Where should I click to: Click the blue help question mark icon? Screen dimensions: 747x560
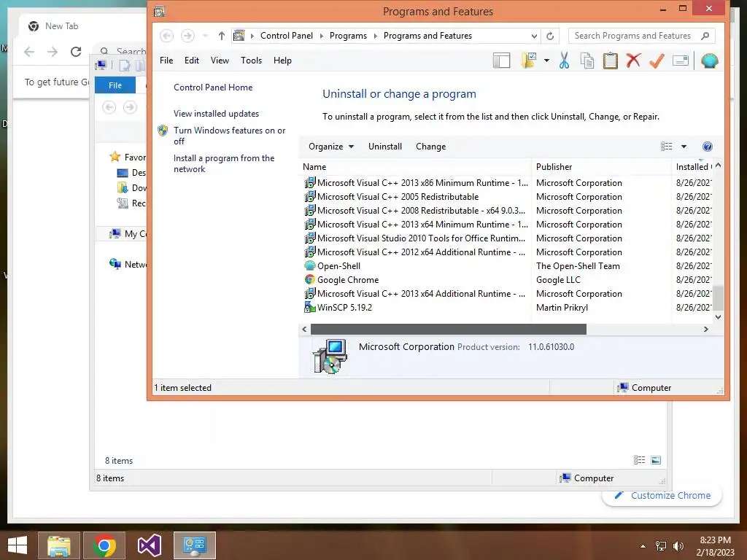(708, 147)
